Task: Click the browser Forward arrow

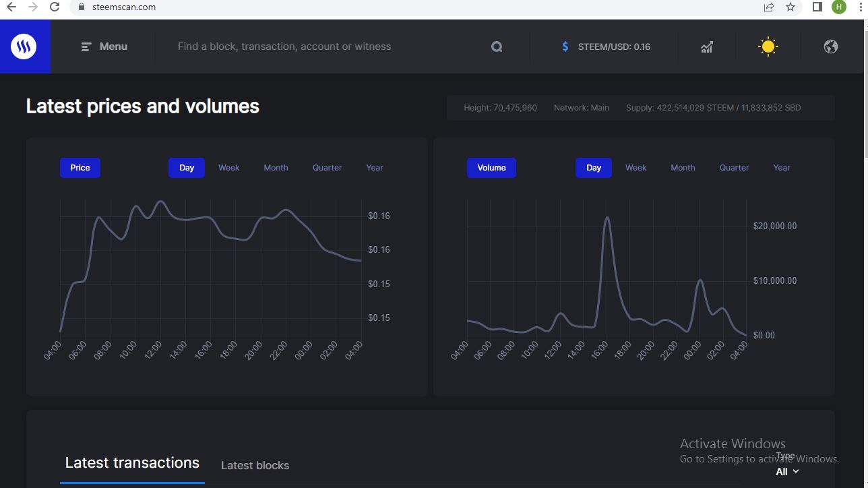Action: 33,7
